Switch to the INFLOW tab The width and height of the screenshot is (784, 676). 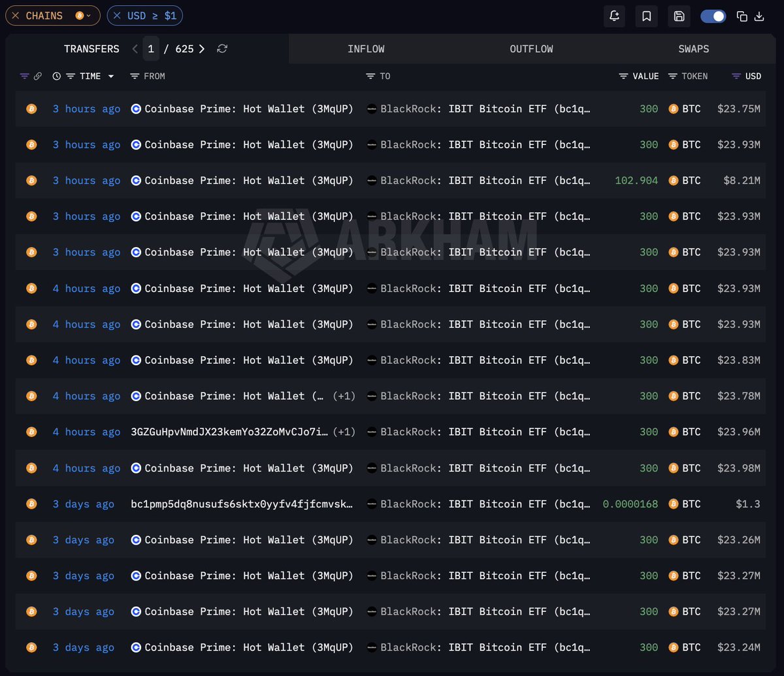pos(366,49)
